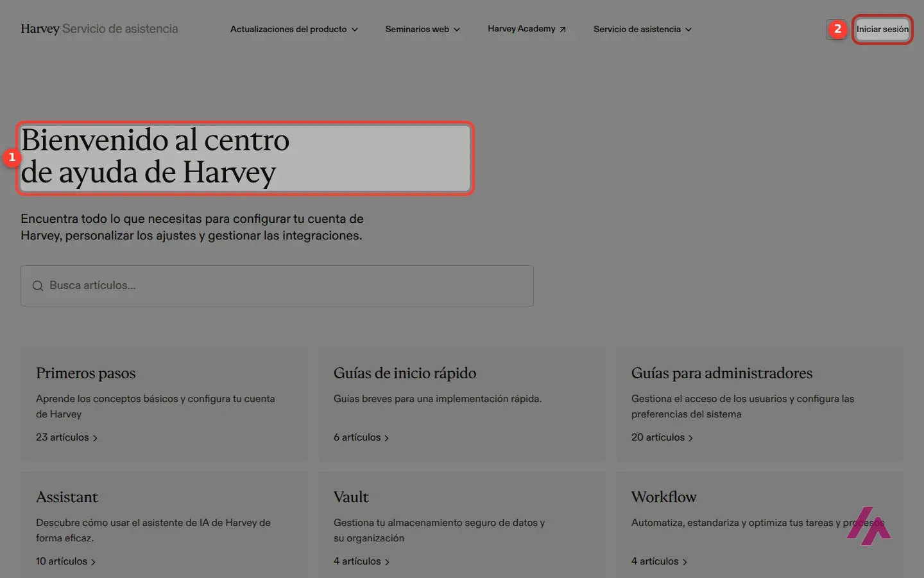The width and height of the screenshot is (924, 578).
Task: Open Harvey Academy external link
Action: [x=527, y=29]
